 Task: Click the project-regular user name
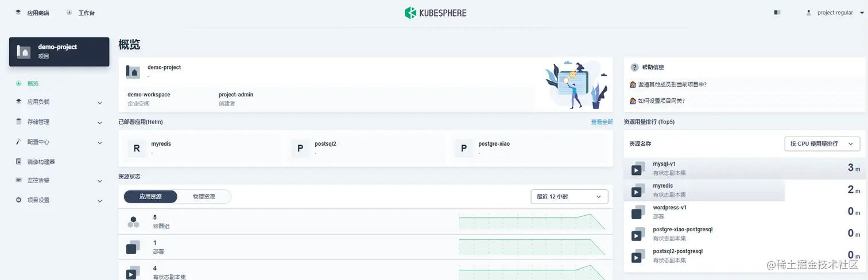(x=835, y=13)
